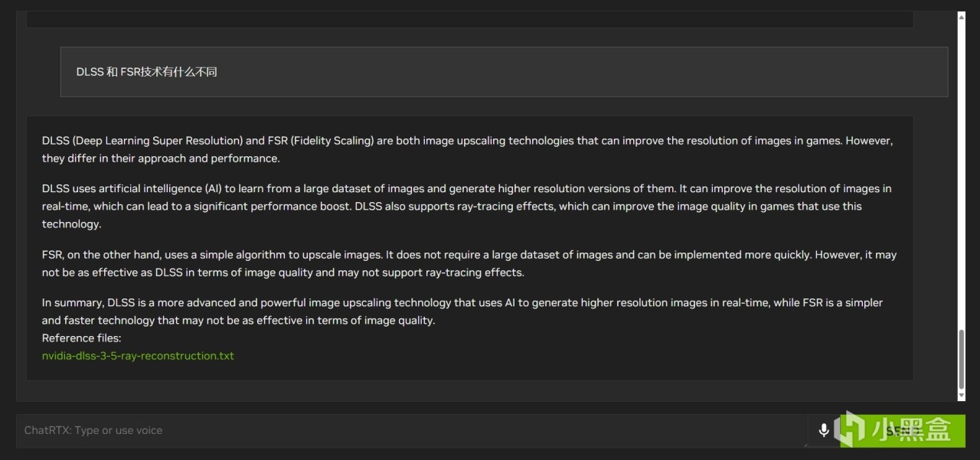Click the scrollbar up arrow
Image resolution: width=980 pixels, height=460 pixels.
(x=962, y=17)
